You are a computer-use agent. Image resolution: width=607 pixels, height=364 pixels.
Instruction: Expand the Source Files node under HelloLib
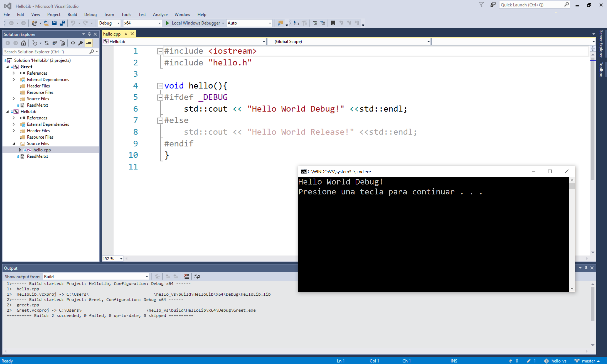coord(14,143)
